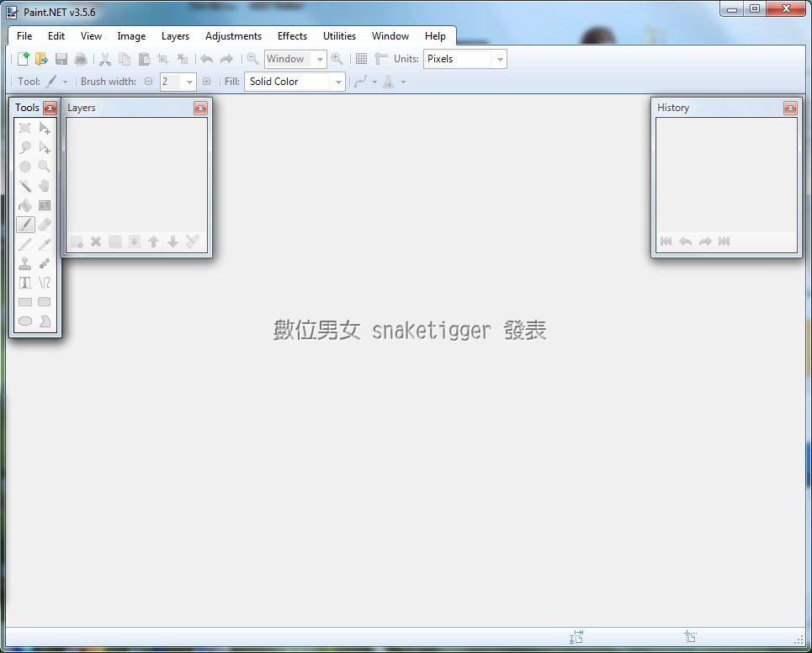Select the Freeform Shape tool
812x653 pixels.
pyautogui.click(x=45, y=321)
